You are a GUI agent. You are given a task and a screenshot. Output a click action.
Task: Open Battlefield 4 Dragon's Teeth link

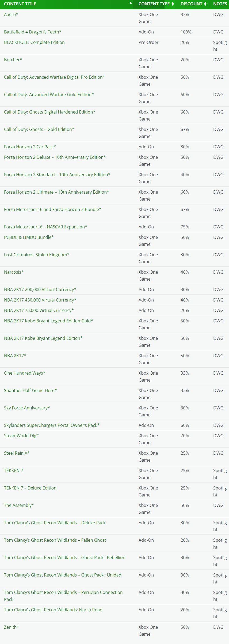point(33,32)
